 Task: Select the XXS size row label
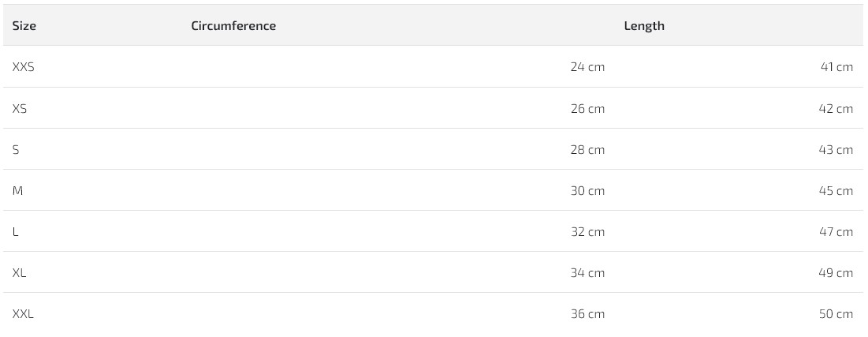pos(24,67)
